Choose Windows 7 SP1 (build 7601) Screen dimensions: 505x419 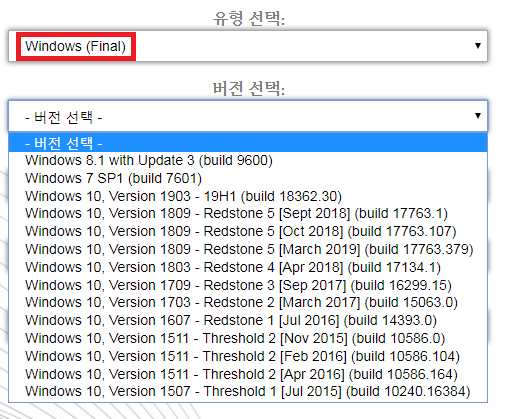248,178
